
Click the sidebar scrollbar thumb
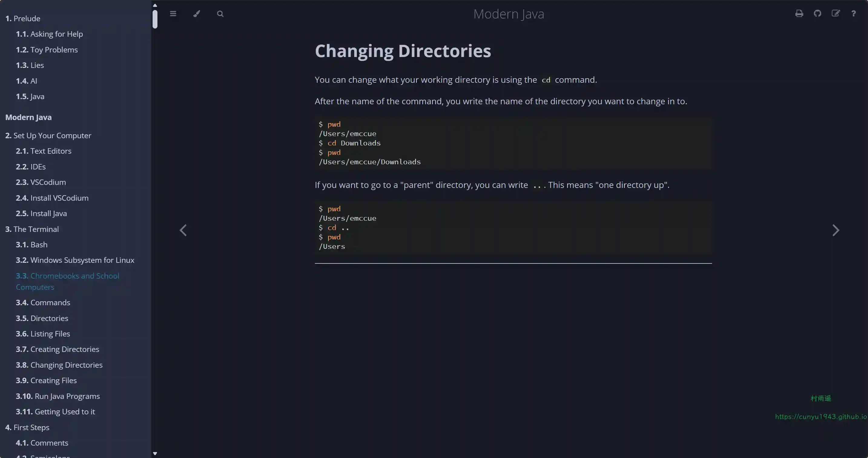click(x=155, y=20)
